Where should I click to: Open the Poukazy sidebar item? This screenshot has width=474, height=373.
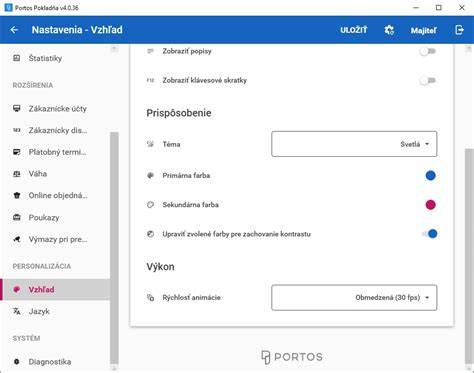click(x=55, y=217)
